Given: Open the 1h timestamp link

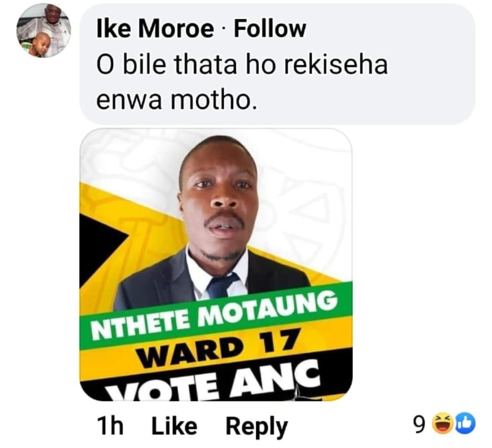Looking at the screenshot, I should pyautogui.click(x=110, y=426).
